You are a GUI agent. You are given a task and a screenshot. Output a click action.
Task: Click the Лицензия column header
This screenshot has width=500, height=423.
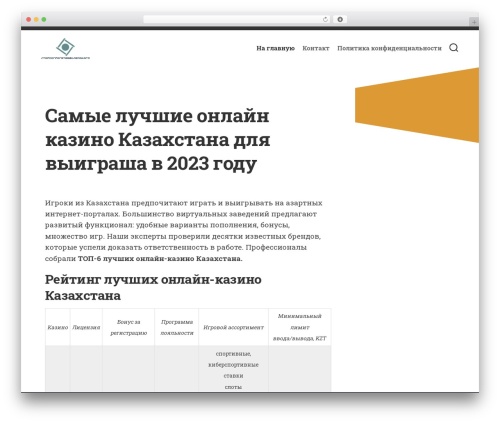tap(86, 327)
